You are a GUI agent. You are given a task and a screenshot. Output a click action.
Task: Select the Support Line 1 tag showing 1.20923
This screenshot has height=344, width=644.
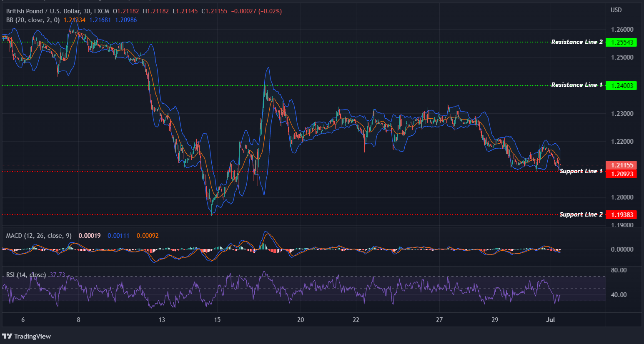coord(621,174)
